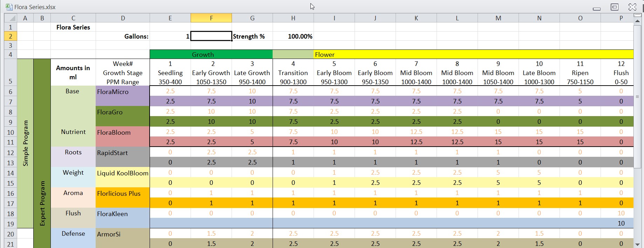This screenshot has width=644, height=248.
Task: Select column F header
Action: [x=211, y=18]
